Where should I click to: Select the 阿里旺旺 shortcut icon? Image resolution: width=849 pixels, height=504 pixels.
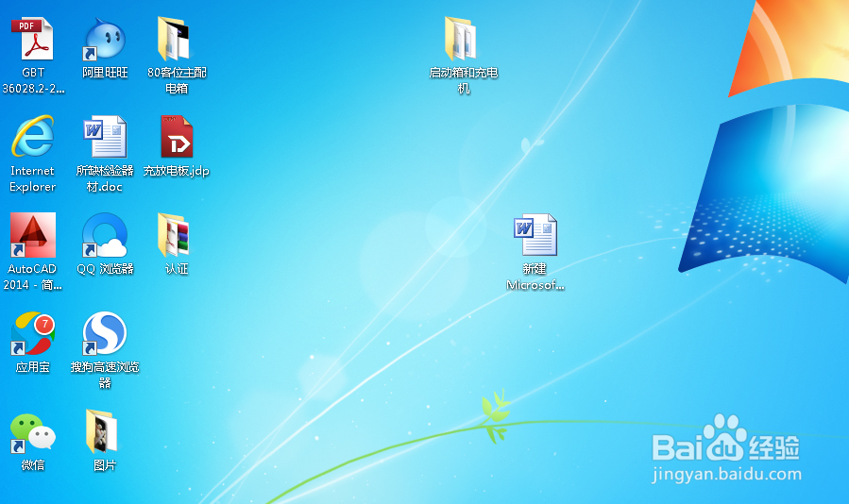[105, 39]
